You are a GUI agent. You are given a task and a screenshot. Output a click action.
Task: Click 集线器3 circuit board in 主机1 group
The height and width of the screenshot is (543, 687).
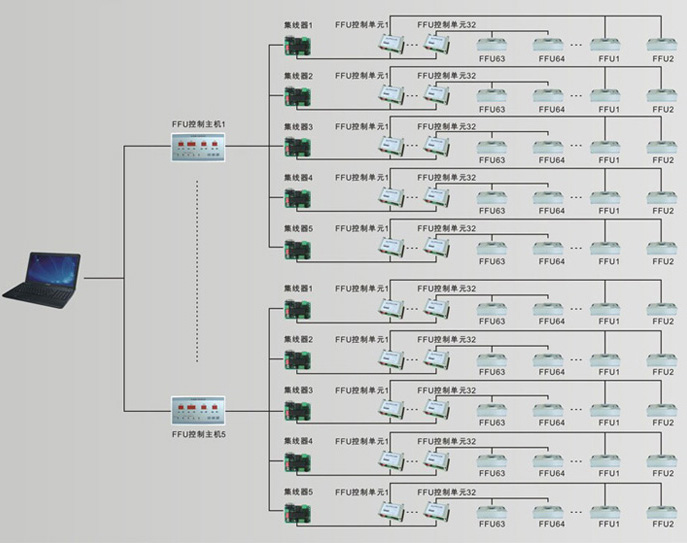coord(297,148)
